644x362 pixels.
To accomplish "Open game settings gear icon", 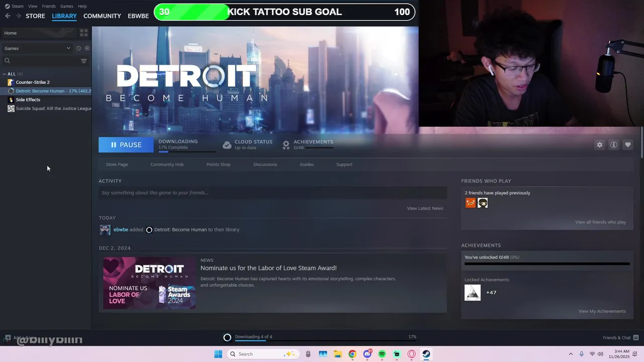I will click(600, 145).
